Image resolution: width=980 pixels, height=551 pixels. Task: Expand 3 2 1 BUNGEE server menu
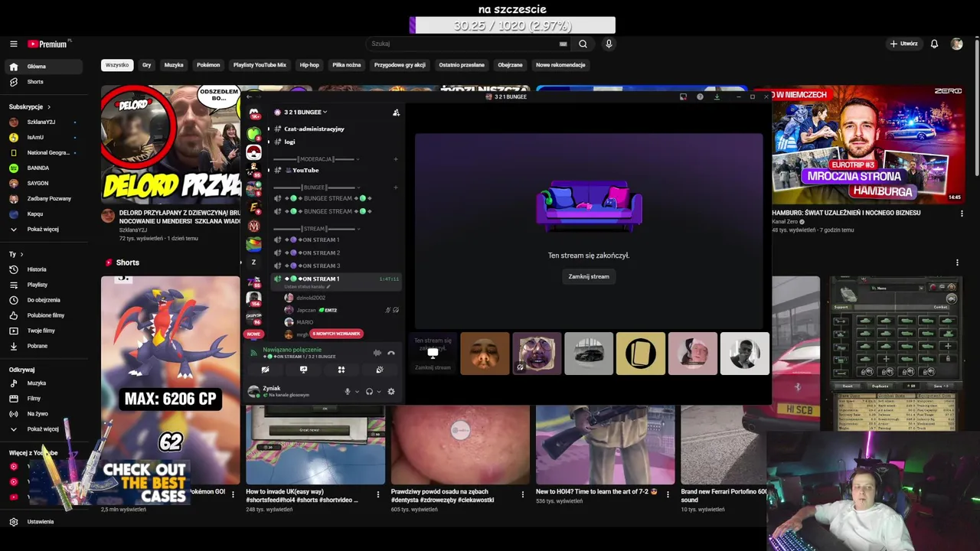click(x=305, y=112)
